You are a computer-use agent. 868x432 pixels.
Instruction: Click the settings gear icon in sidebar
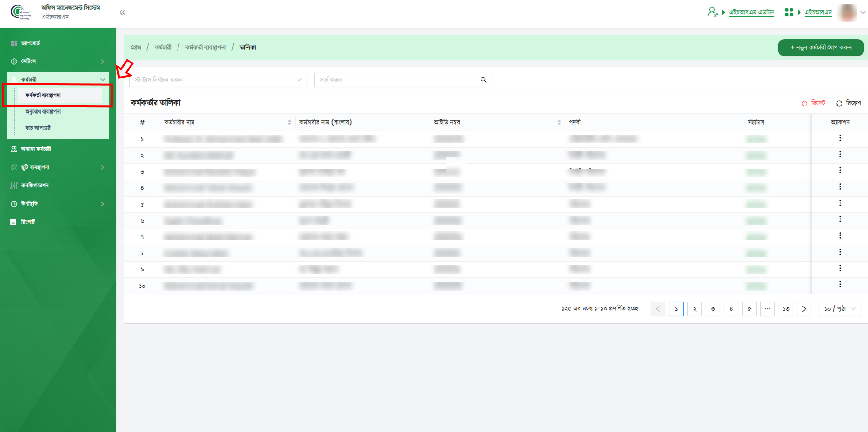[x=14, y=62]
